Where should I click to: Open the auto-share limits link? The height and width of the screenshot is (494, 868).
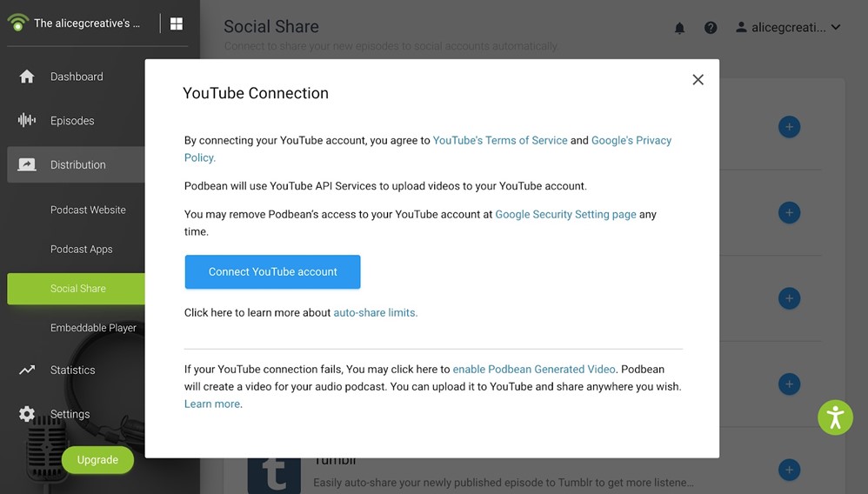click(376, 313)
